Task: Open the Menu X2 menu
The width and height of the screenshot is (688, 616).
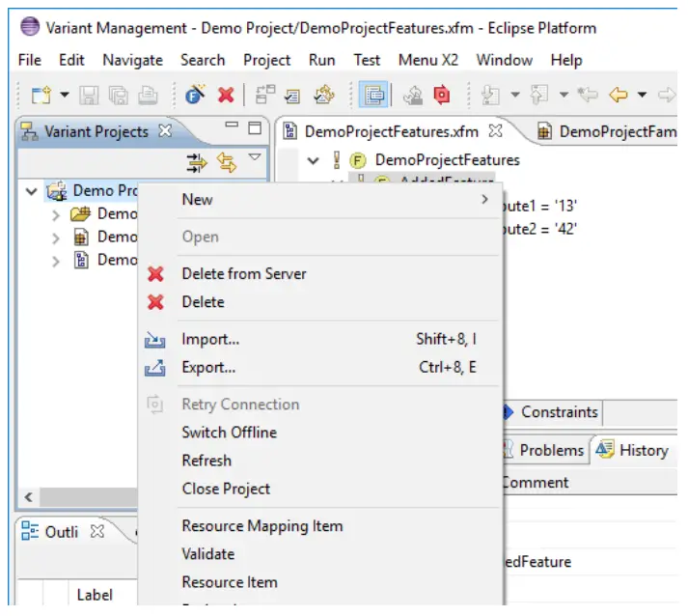Action: coord(428,60)
